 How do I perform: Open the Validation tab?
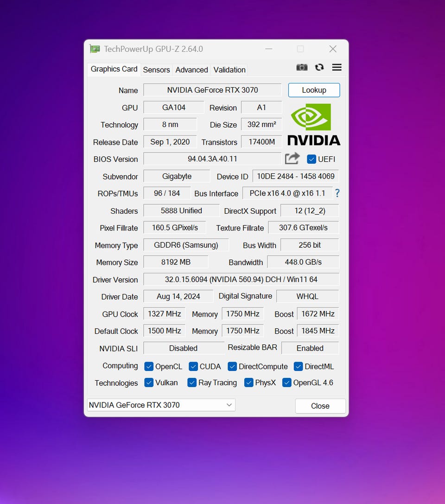(x=229, y=70)
